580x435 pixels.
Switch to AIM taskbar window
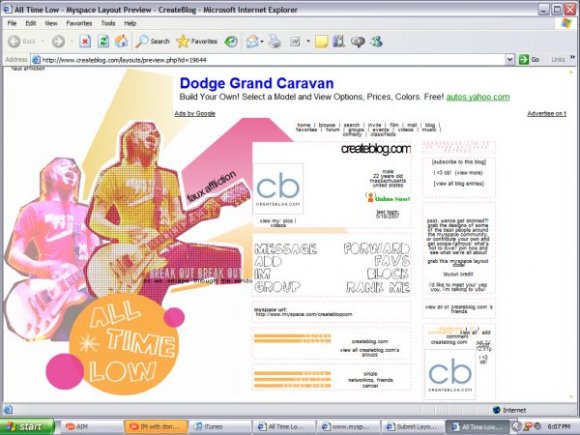tap(91, 426)
